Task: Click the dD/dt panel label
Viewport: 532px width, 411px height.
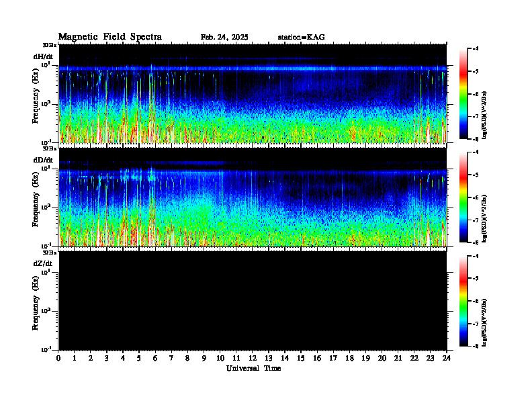Action: point(43,160)
